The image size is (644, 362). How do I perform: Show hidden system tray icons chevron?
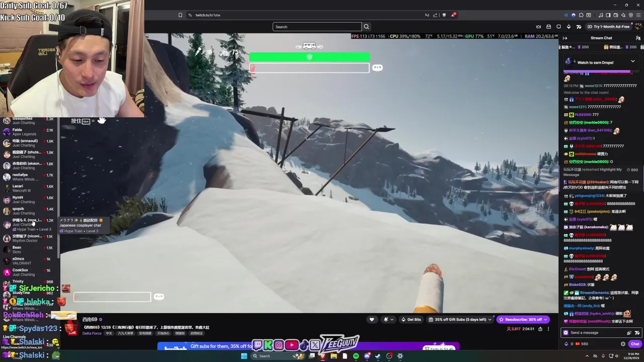pos(587,356)
